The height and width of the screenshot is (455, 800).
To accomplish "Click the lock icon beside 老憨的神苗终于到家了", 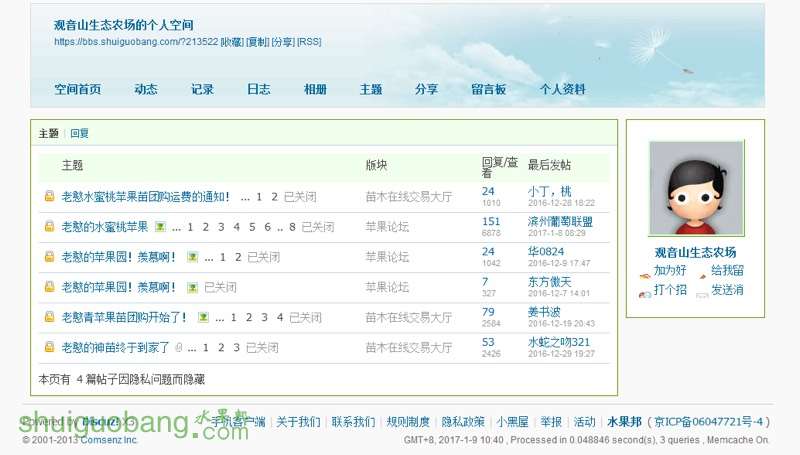I will (x=48, y=347).
